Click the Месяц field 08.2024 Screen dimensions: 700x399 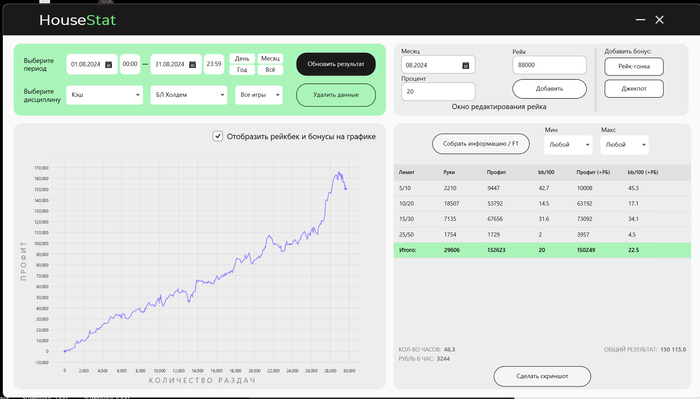(438, 65)
